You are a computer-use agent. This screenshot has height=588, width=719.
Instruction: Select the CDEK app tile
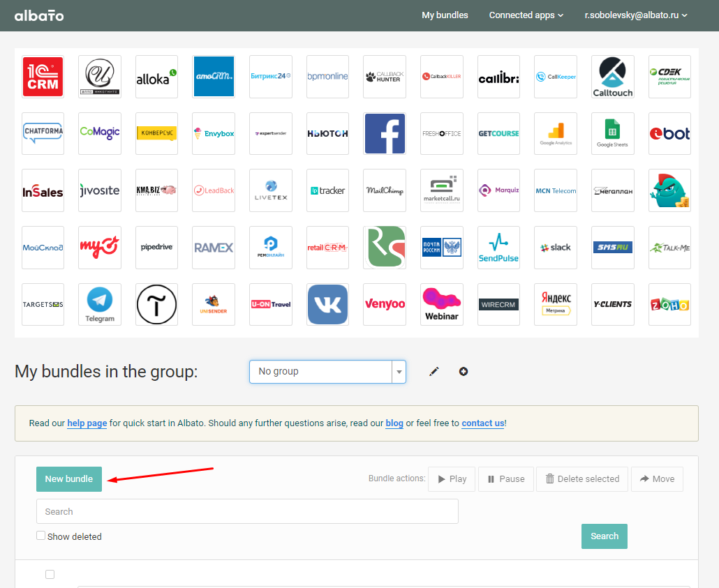[x=669, y=77]
